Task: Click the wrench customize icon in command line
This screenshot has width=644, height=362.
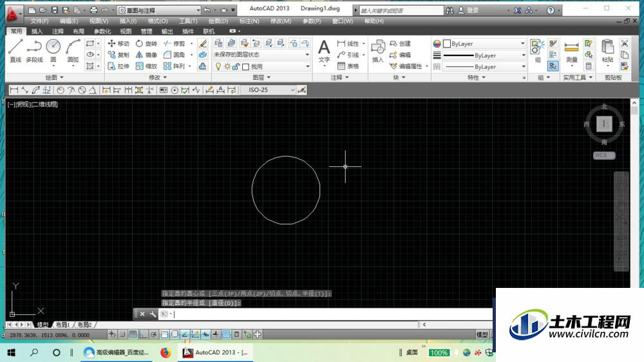Action: [x=153, y=314]
